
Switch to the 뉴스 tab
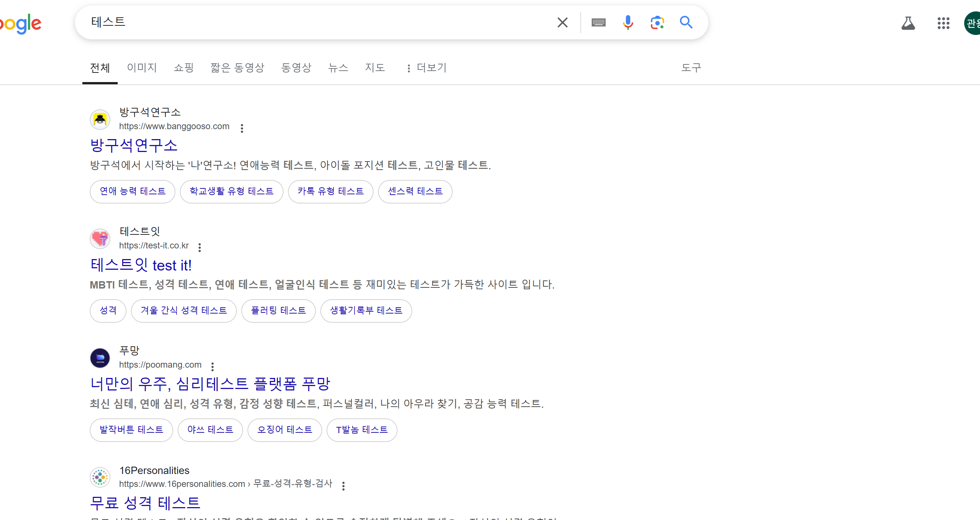[338, 68]
